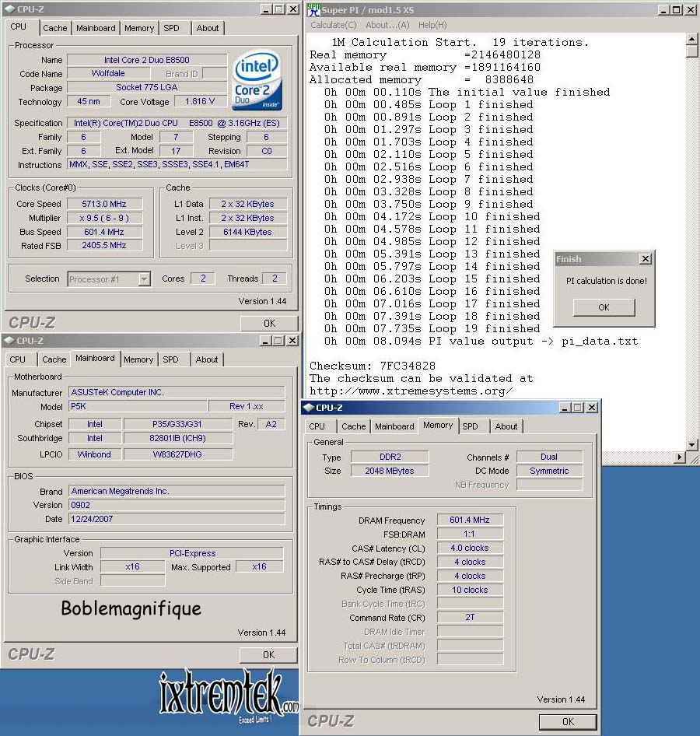The height and width of the screenshot is (736, 700).
Task: Click the memory Type value DDR2
Action: coord(390,457)
